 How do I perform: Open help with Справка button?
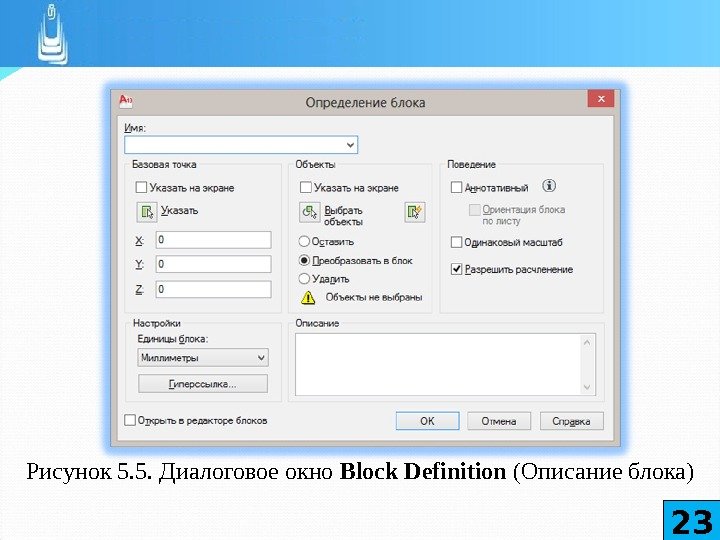tap(571, 421)
